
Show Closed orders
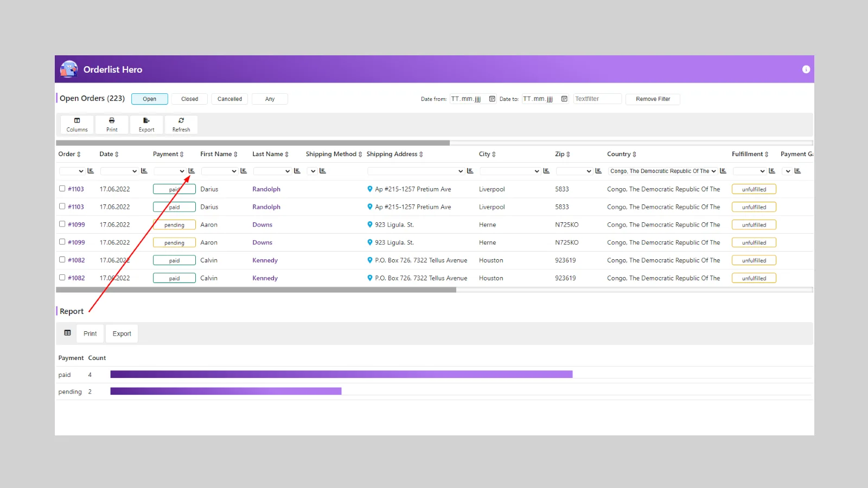click(190, 99)
